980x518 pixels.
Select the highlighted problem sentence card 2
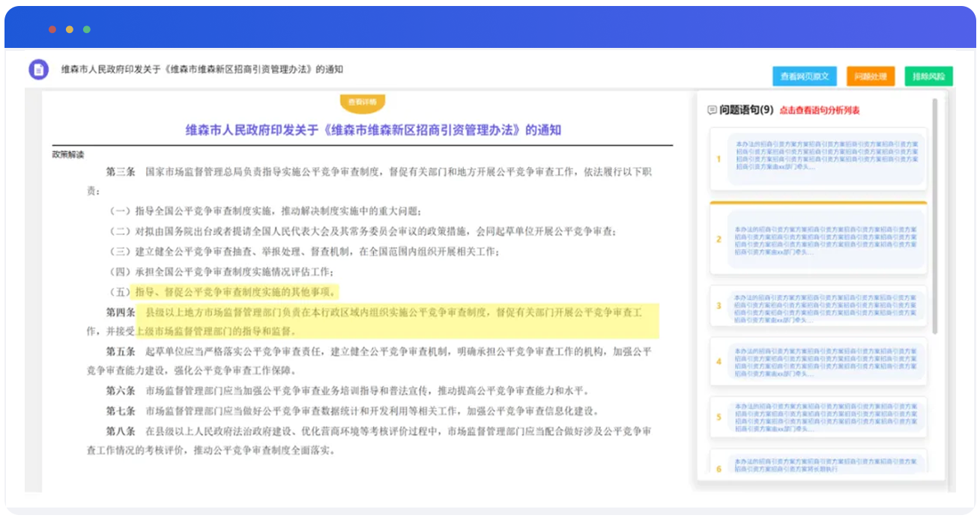(x=818, y=239)
